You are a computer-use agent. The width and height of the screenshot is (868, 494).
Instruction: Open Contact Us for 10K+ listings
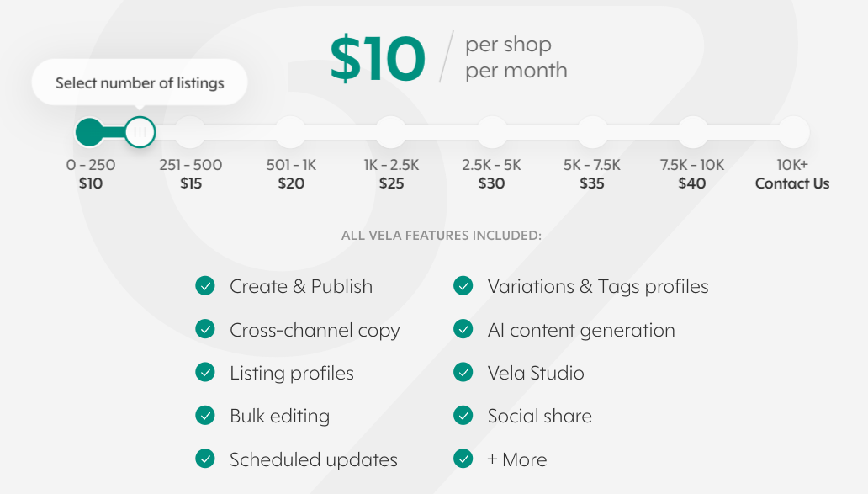791,183
